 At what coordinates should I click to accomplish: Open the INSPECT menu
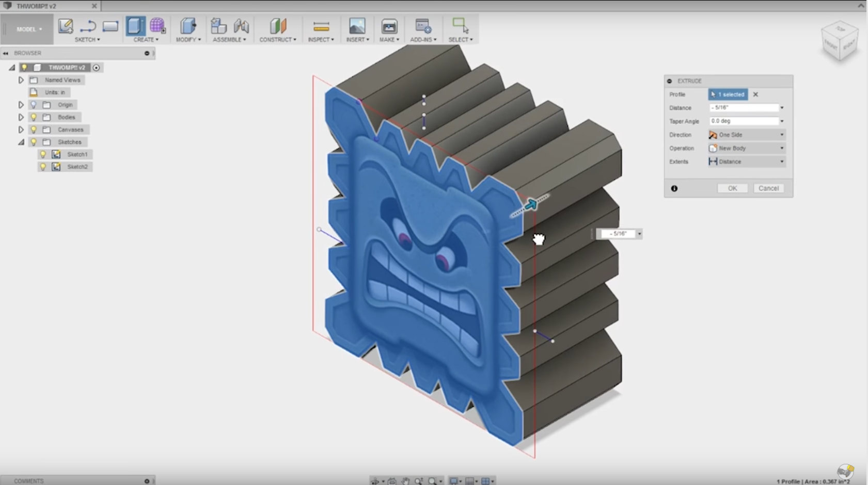321,40
